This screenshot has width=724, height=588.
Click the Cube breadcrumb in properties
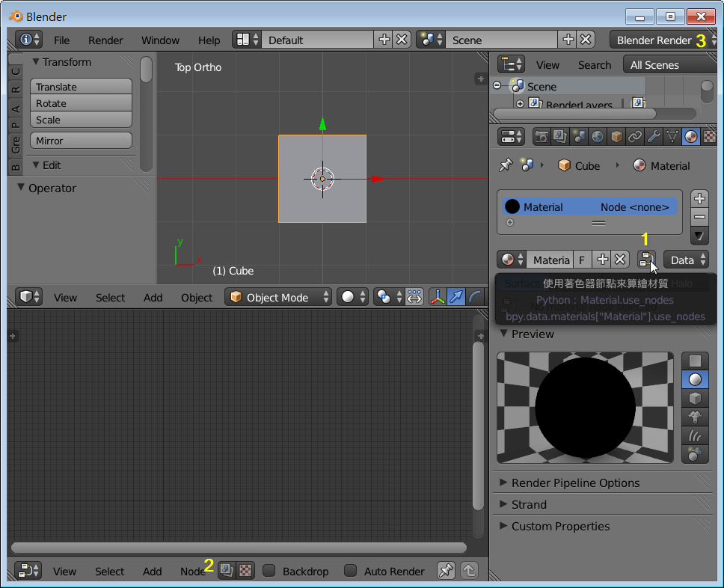tap(579, 165)
